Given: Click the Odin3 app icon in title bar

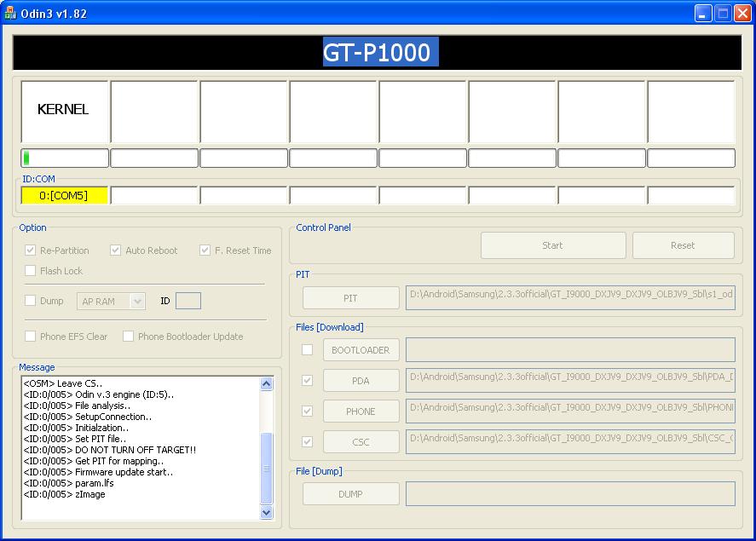Looking at the screenshot, I should 10,13.
